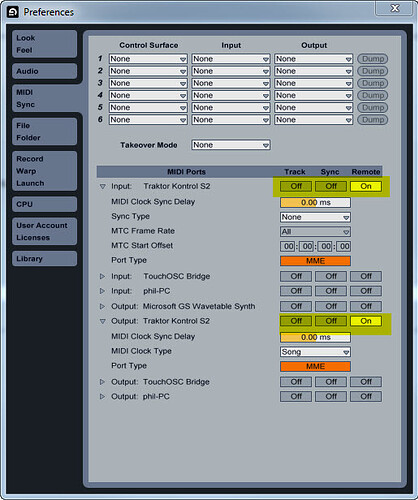Enable Track for Microsoft GS Wavetable Synth
The height and width of the screenshot is (500, 418).
(296, 306)
